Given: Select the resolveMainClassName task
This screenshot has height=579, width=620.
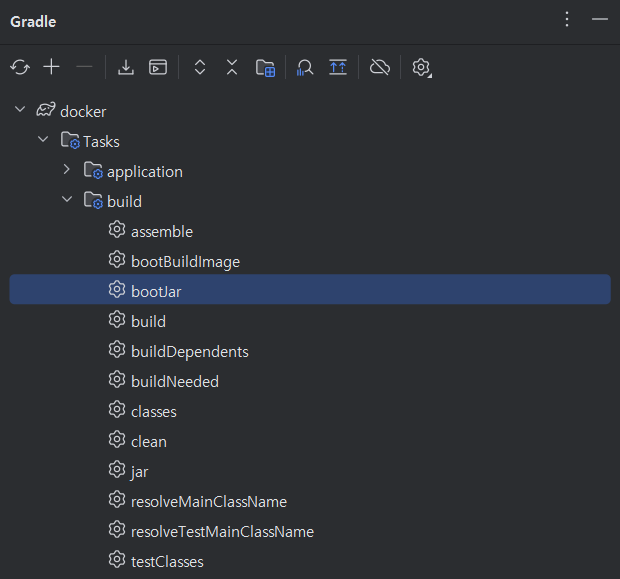Looking at the screenshot, I should [310, 501].
